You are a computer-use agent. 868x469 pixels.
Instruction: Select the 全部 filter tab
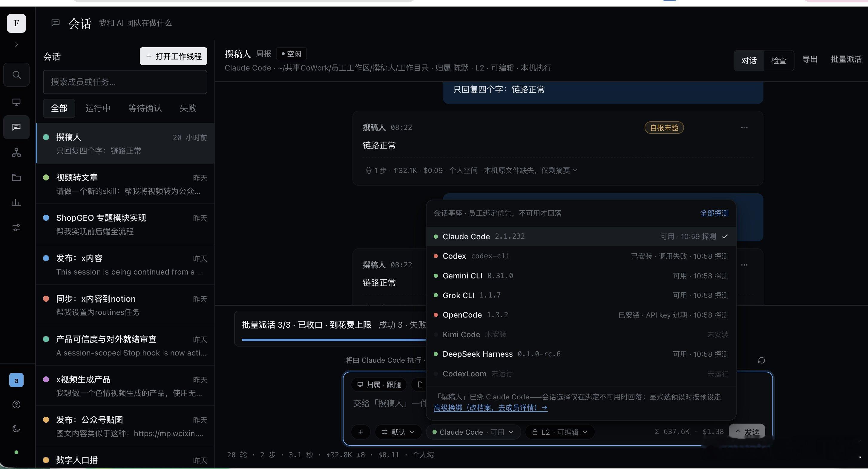click(x=59, y=108)
